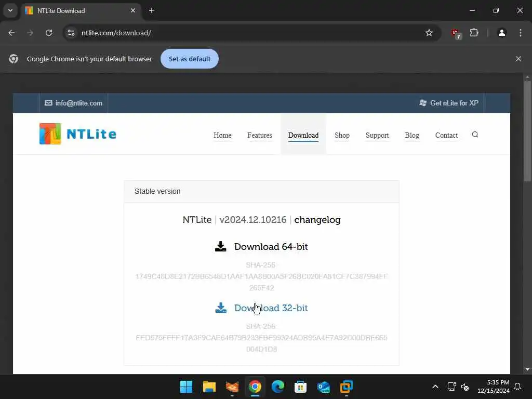Open File Explorer from the taskbar

coord(209,387)
